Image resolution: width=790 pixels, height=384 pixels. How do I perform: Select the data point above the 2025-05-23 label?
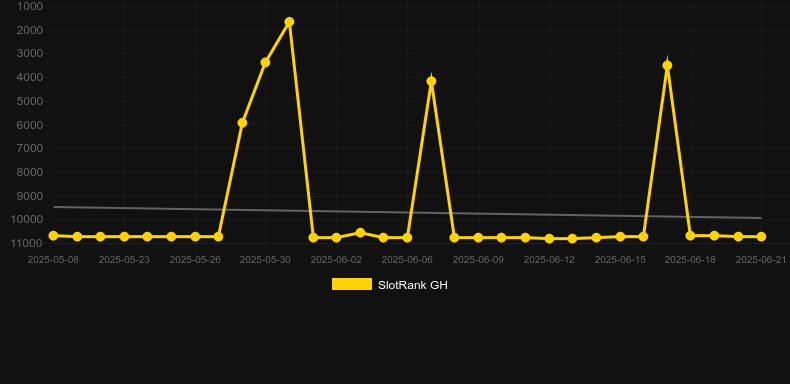(124, 237)
